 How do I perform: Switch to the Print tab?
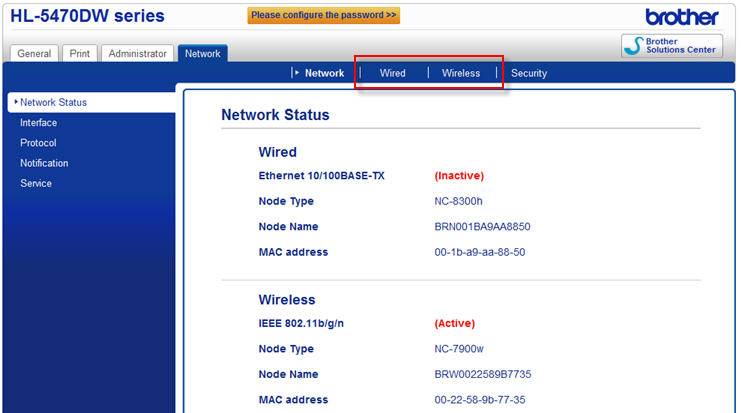pos(80,54)
